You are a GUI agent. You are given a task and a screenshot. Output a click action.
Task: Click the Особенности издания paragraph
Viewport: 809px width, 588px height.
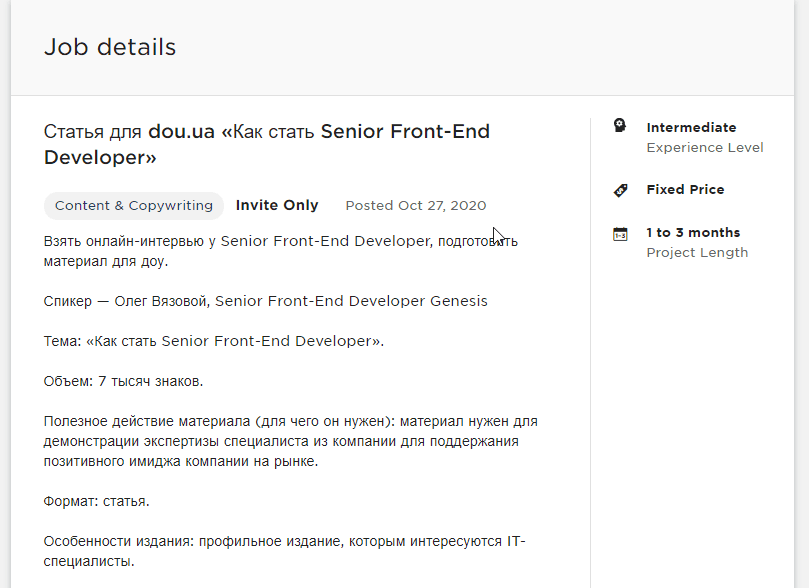284,551
